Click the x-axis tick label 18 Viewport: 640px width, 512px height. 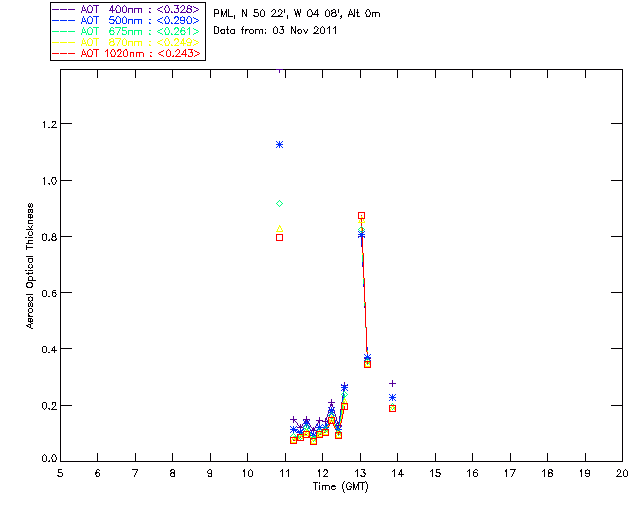point(548,473)
